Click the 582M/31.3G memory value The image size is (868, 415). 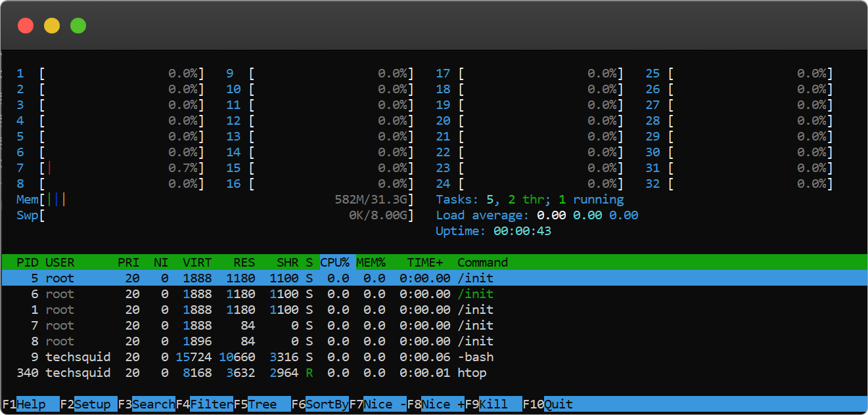click(371, 200)
